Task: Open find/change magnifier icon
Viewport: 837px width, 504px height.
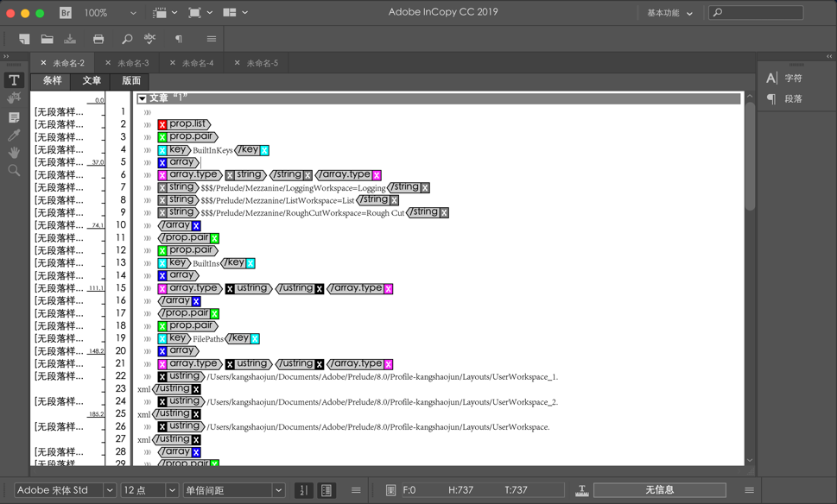Action: [x=127, y=38]
